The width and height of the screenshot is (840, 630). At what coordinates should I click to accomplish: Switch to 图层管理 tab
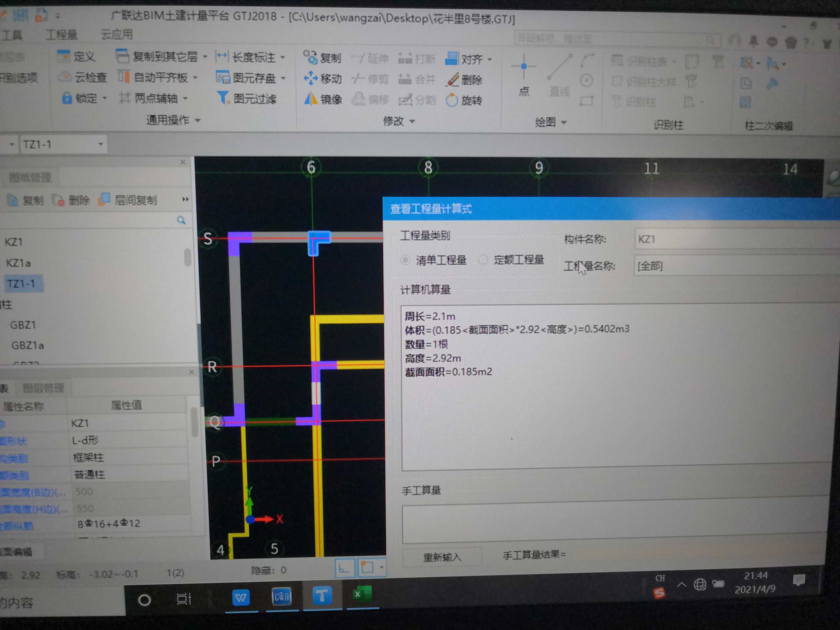click(x=43, y=388)
